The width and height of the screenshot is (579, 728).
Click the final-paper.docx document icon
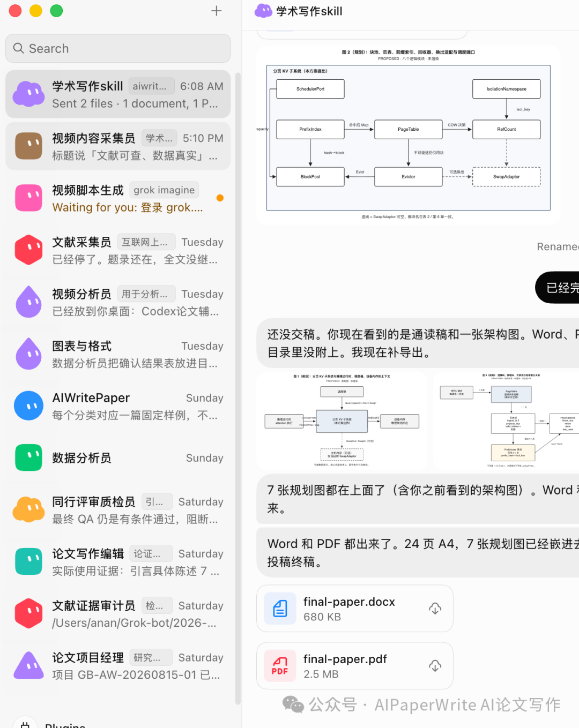tap(280, 609)
